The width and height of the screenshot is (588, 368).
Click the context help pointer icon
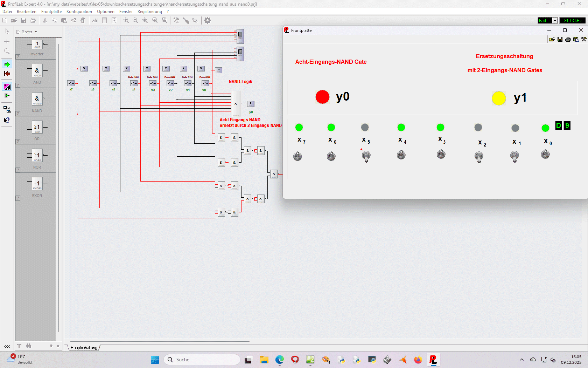[7, 120]
